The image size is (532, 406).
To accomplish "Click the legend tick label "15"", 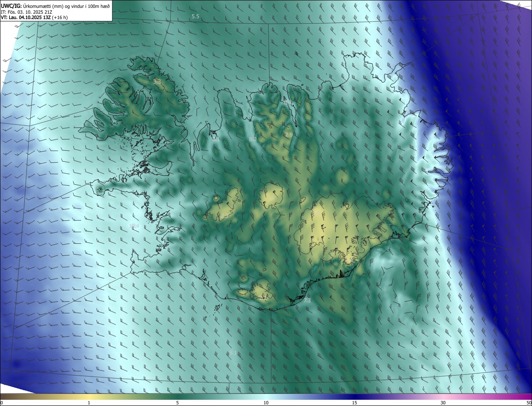I will (355, 403).
